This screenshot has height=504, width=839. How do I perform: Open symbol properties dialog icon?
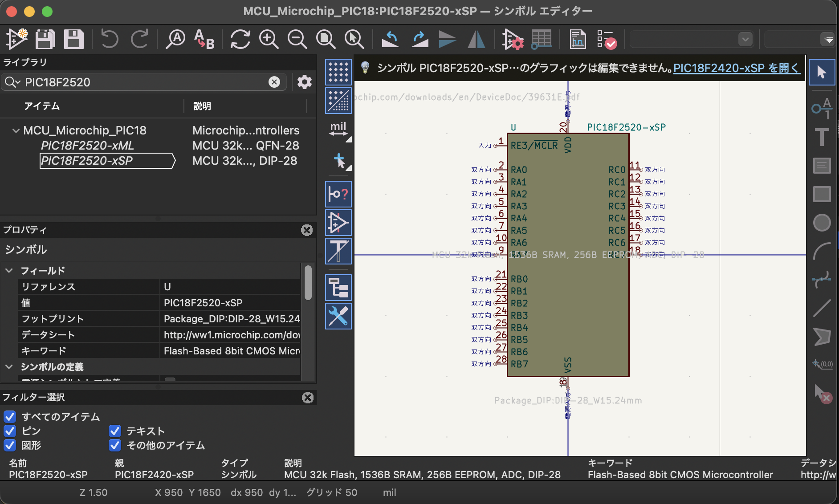point(512,39)
